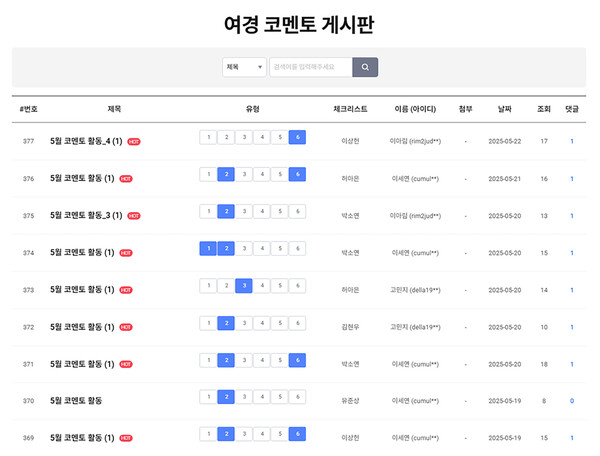The height and width of the screenshot is (456, 600).
Task: Toggle type box 5 in row 373
Action: click(x=280, y=286)
